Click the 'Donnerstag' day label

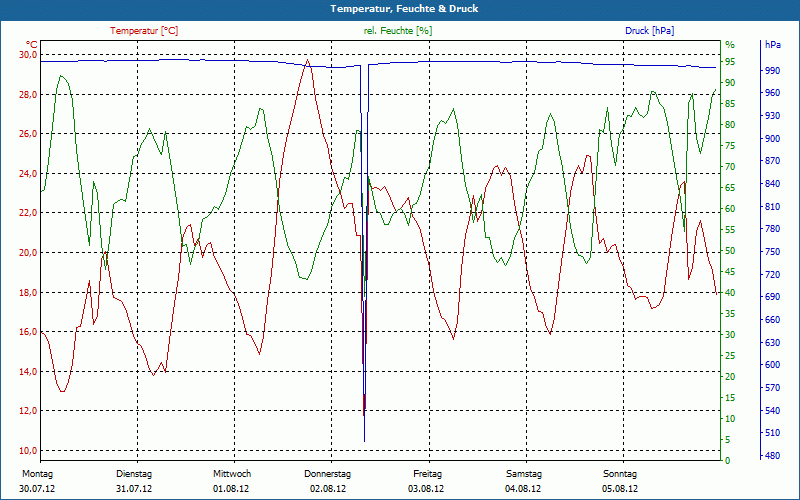pyautogui.click(x=328, y=474)
